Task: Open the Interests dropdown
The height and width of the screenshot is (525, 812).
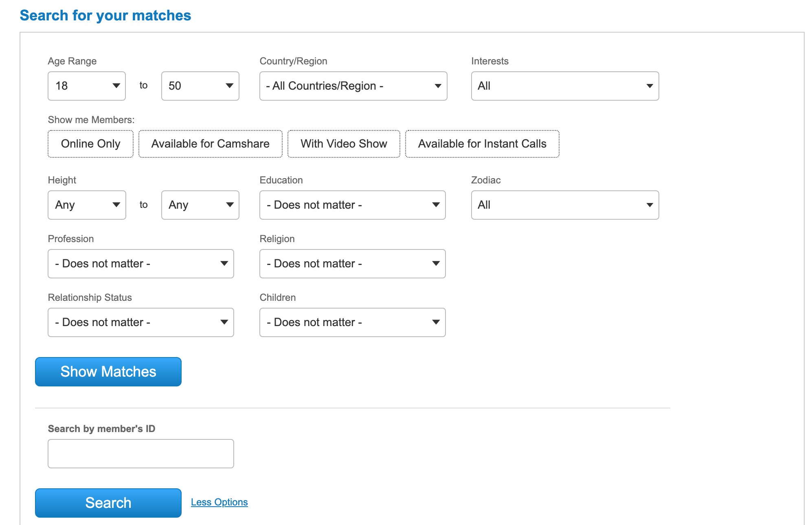Action: click(564, 86)
